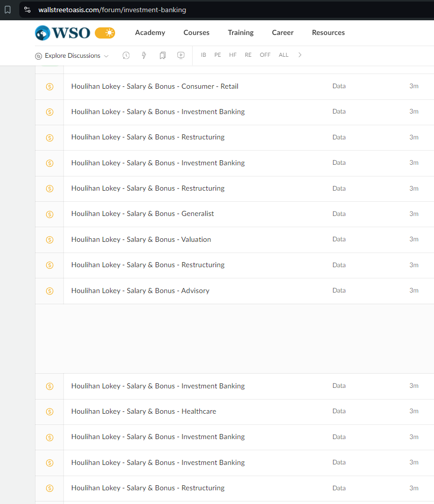
Task: Click 3m timestamp in Valuation row
Action: [x=414, y=239]
